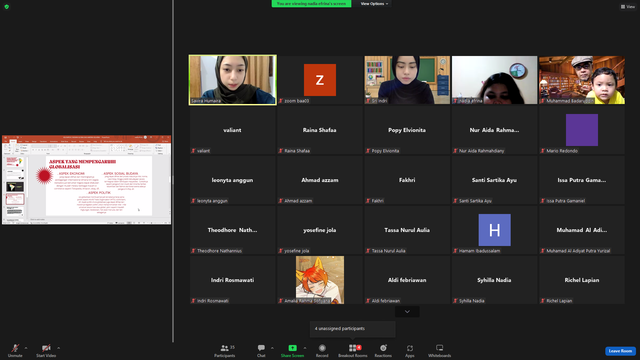Expand share options arrow next to Share Screen
640x360 pixels.
click(304, 348)
